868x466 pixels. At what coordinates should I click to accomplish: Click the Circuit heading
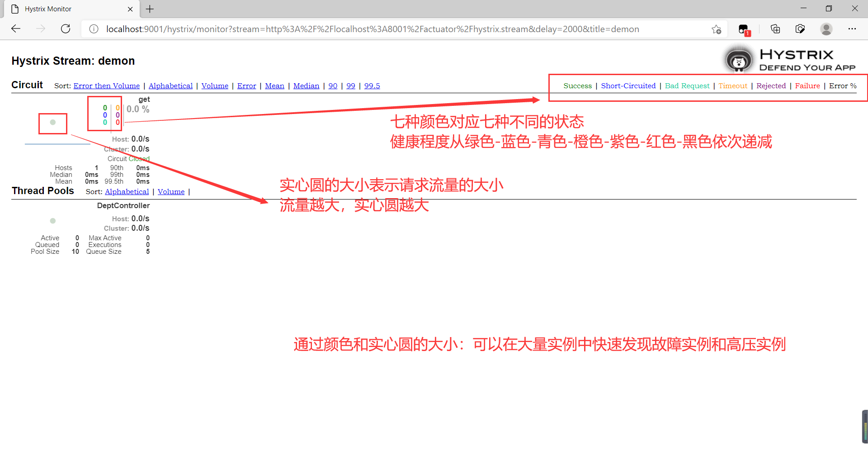27,85
